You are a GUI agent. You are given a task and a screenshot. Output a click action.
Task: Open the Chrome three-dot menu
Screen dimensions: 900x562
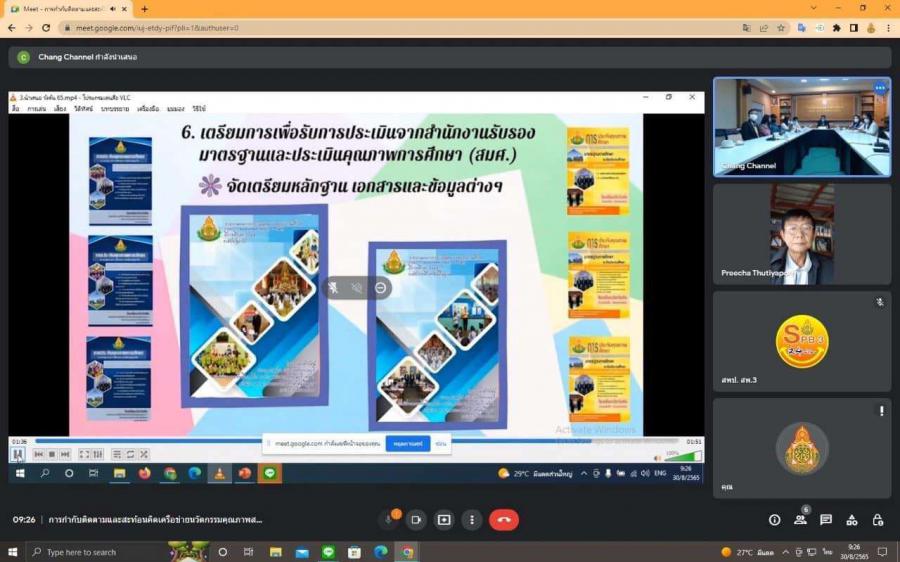click(x=887, y=28)
